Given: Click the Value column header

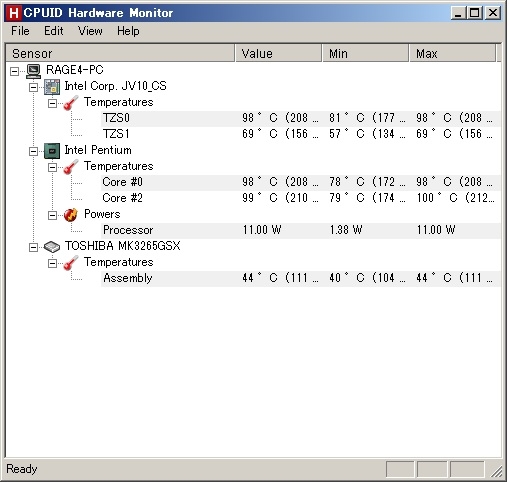Looking at the screenshot, I should click(279, 53).
